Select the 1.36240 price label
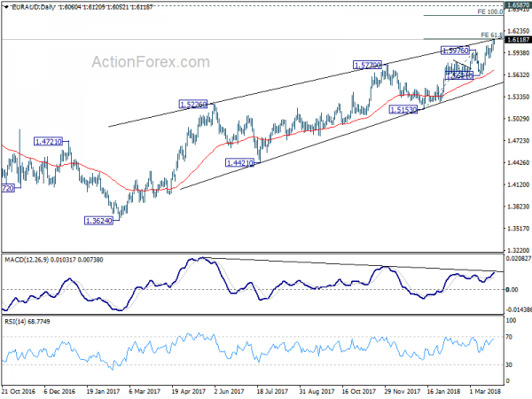The height and width of the screenshot is (399, 532). 98,221
